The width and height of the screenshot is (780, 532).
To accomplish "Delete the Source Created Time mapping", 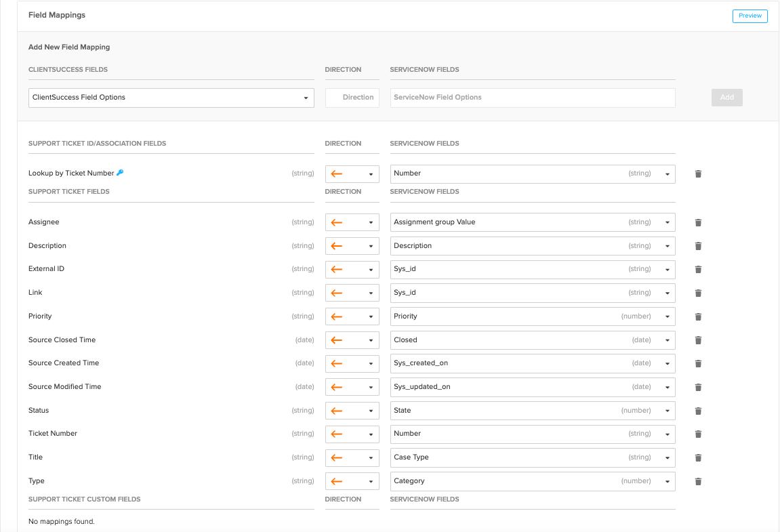I will coord(698,364).
